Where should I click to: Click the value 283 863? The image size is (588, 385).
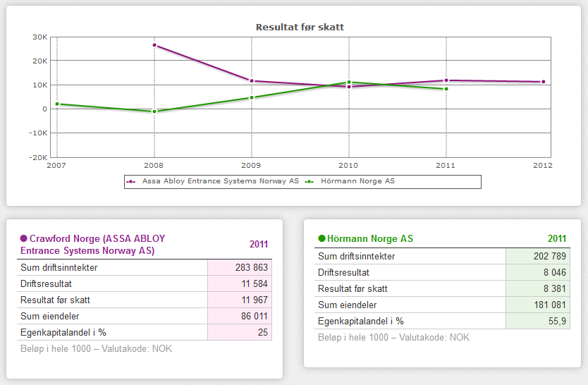tap(251, 267)
